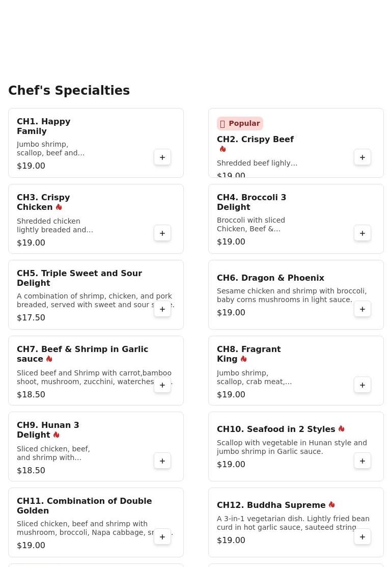The height and width of the screenshot is (567, 392).
Task: Add CH8. Fragrant King to order
Action: [x=362, y=385]
